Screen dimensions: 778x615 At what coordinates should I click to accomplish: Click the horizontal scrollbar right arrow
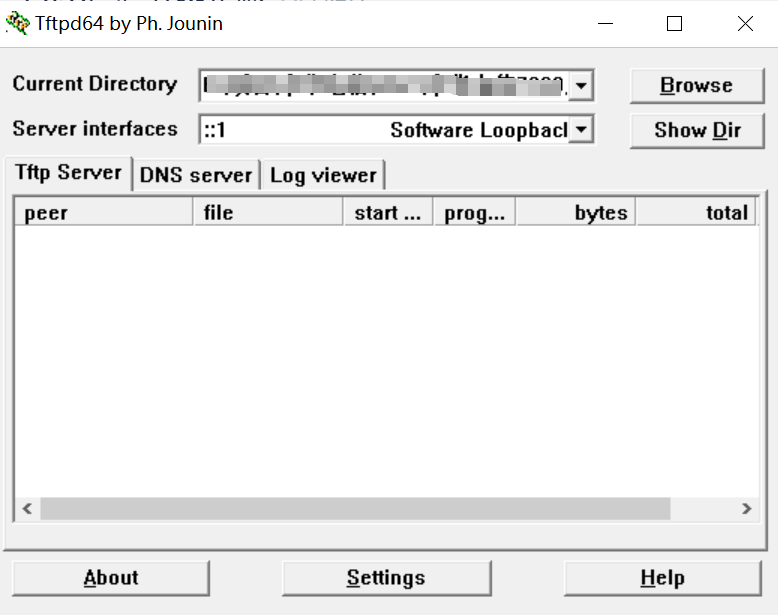pyautogui.click(x=746, y=509)
